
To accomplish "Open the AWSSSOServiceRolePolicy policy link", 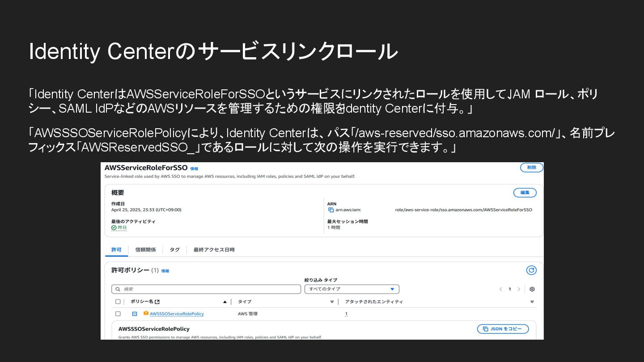I will click(x=177, y=314).
